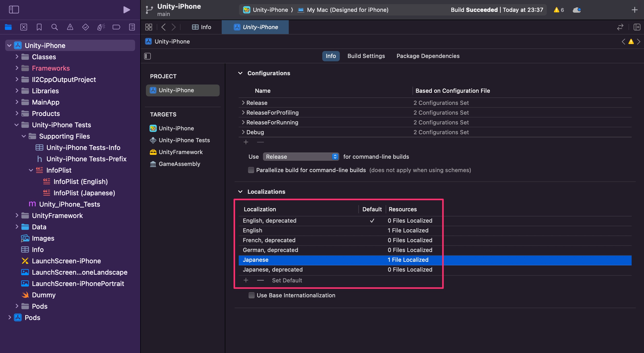Enable Use Base Internationalization checkbox
The width and height of the screenshot is (644, 353).
tap(252, 295)
